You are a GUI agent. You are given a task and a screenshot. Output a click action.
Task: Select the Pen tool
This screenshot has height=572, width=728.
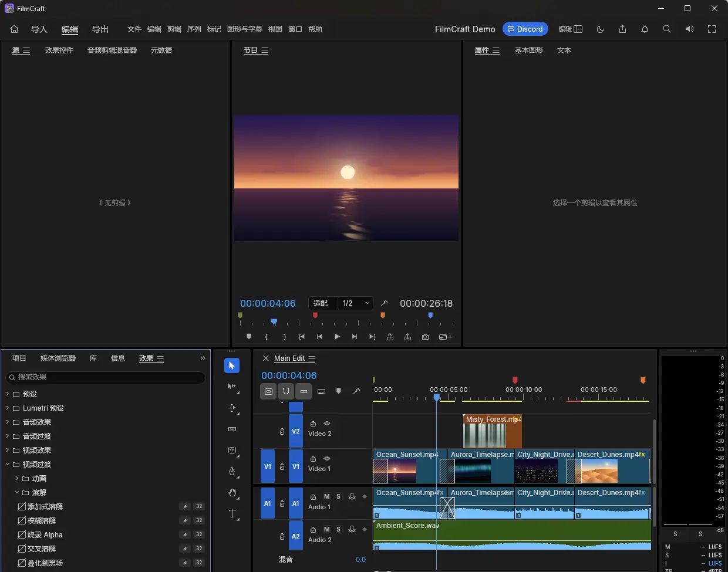[x=232, y=471]
